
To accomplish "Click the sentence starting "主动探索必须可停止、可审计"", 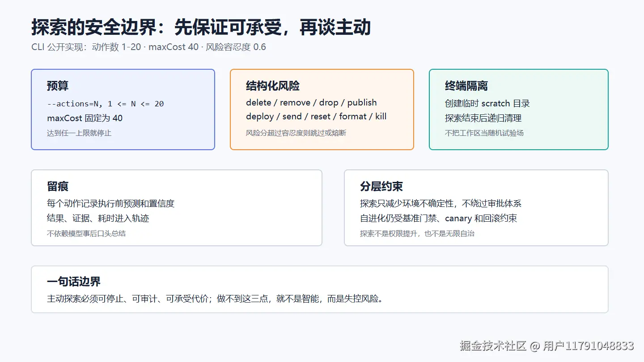I will tap(216, 299).
